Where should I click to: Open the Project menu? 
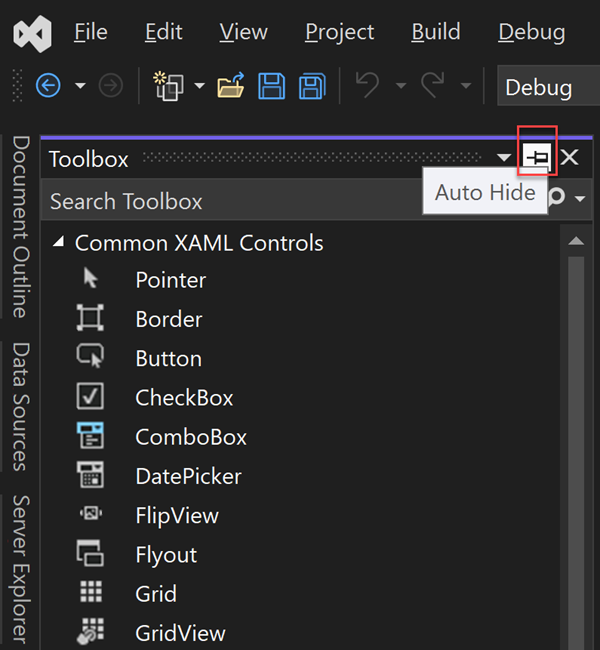click(x=340, y=33)
